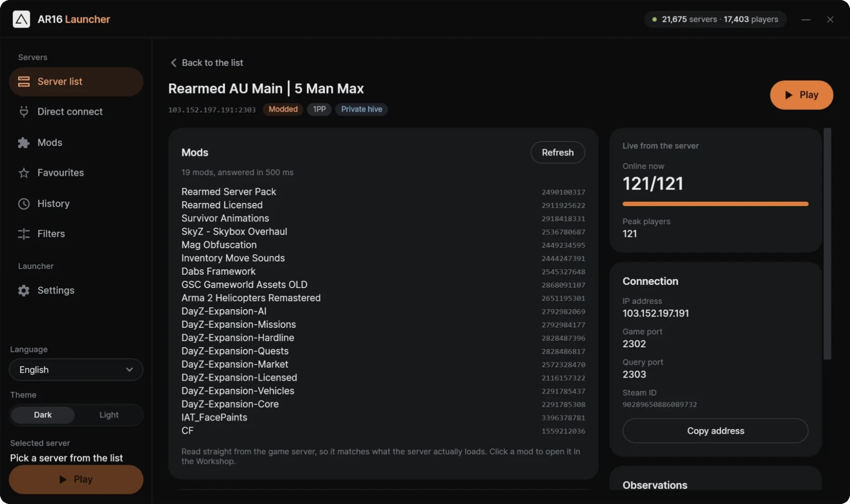Click the Mods puzzle piece icon

[x=24, y=143]
